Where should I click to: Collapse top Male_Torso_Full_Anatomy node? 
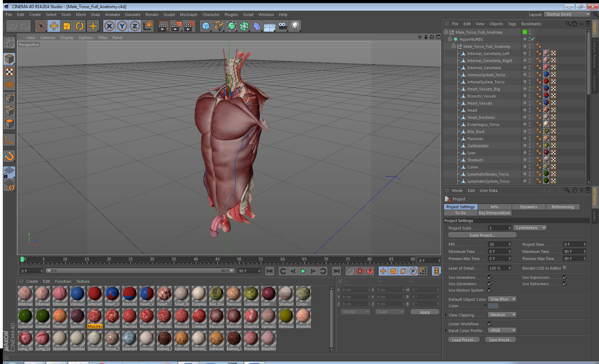point(446,32)
